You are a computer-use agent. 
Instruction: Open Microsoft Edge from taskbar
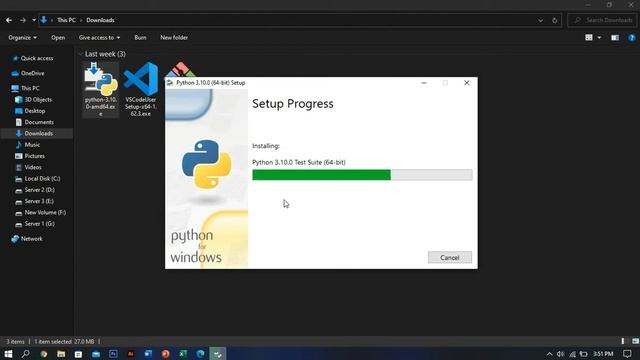(200, 354)
